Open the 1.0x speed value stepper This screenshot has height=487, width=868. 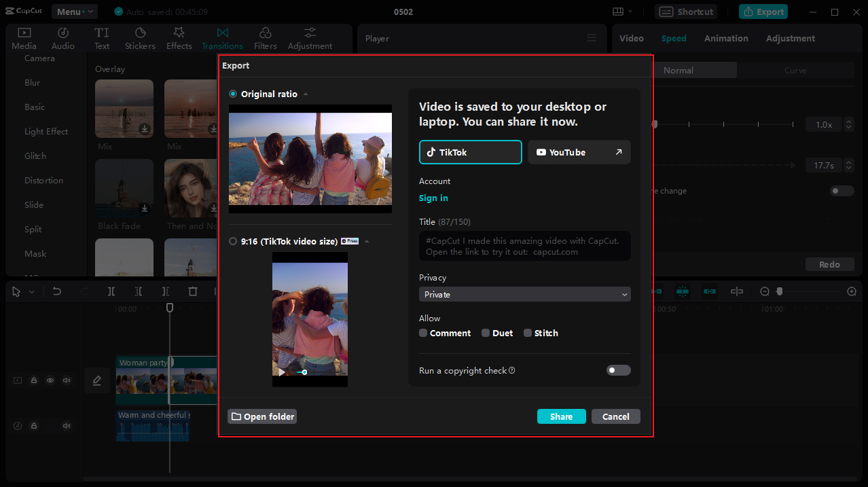pos(848,125)
